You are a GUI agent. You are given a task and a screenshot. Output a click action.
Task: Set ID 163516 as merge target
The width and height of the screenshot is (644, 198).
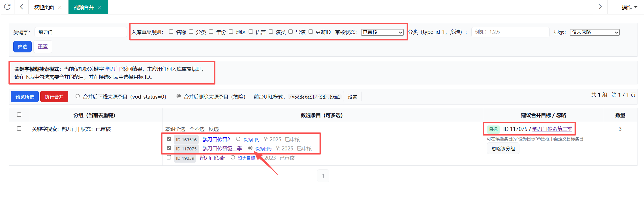(238, 139)
